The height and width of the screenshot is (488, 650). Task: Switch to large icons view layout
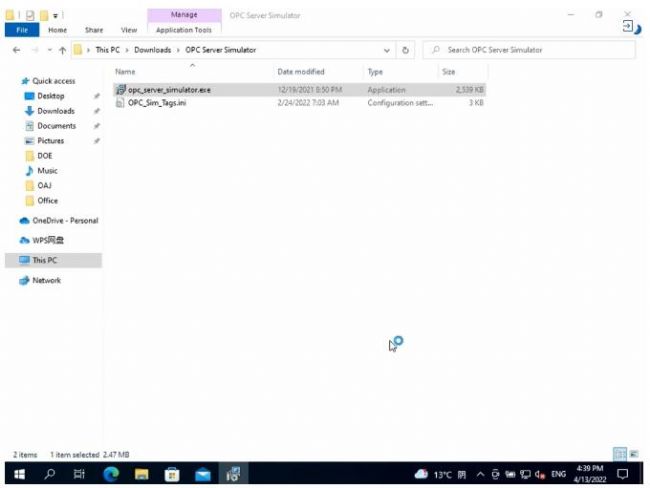(634, 454)
